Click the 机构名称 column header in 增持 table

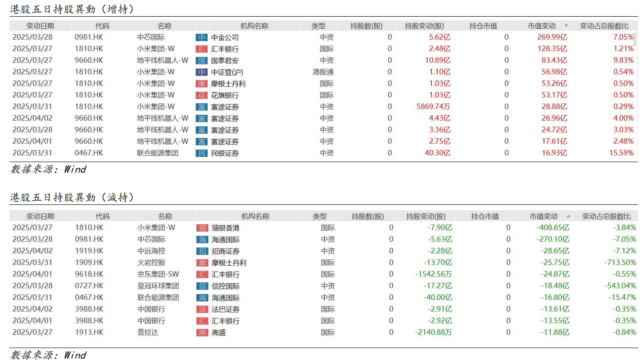pyautogui.click(x=254, y=26)
